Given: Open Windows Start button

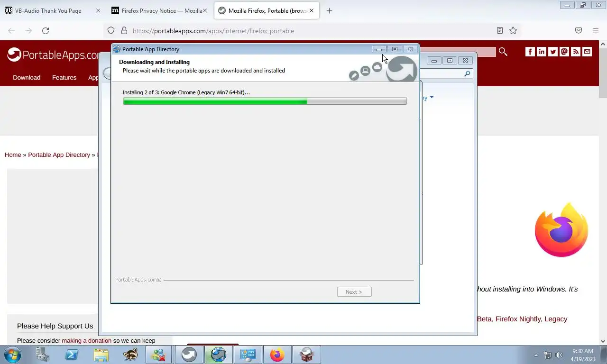Looking at the screenshot, I should pyautogui.click(x=12, y=355).
